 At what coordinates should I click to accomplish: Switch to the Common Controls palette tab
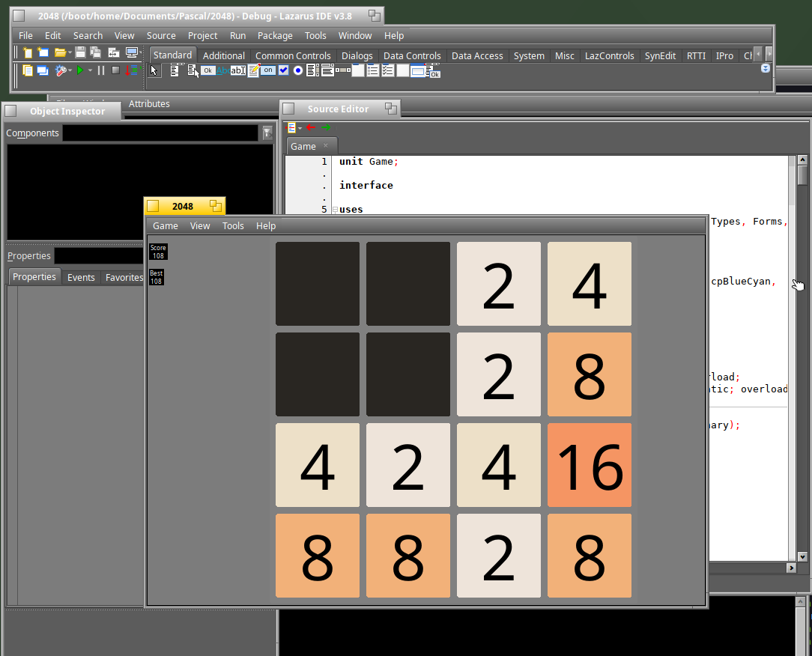coord(293,55)
